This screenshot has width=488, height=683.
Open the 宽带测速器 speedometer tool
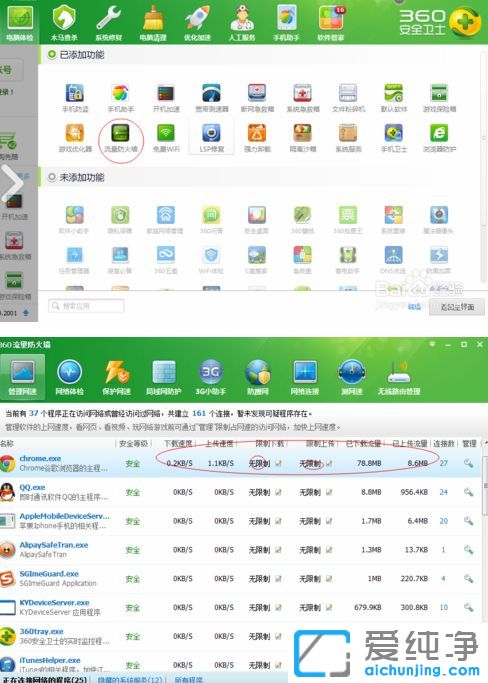click(211, 98)
